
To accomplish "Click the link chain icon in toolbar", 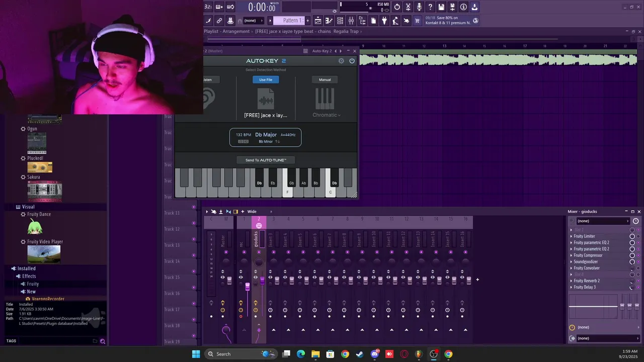I will click(219, 21).
